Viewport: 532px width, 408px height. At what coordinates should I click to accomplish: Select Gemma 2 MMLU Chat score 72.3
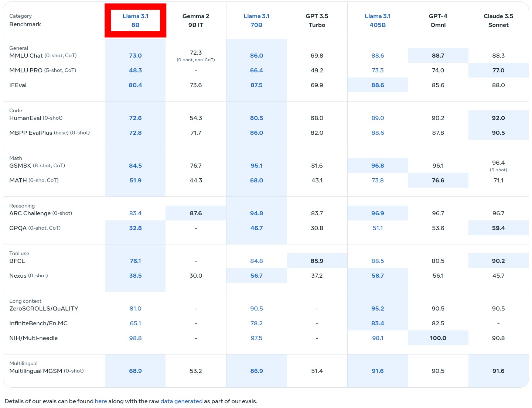point(196,52)
